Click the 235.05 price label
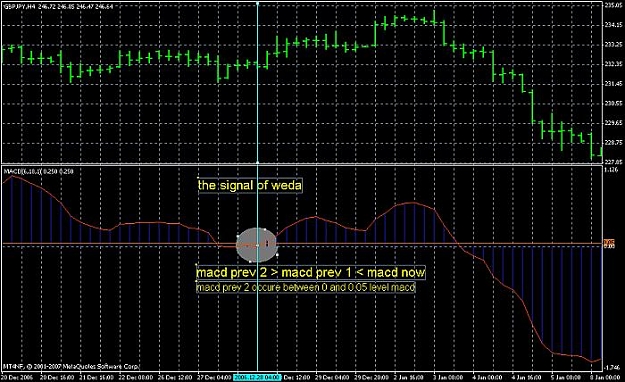 coord(613,5)
